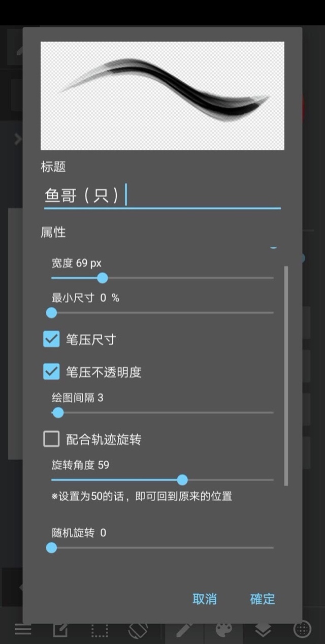Image resolution: width=325 pixels, height=644 pixels.
Task: Tap the edit pencil-on-square icon
Action: coord(61,630)
